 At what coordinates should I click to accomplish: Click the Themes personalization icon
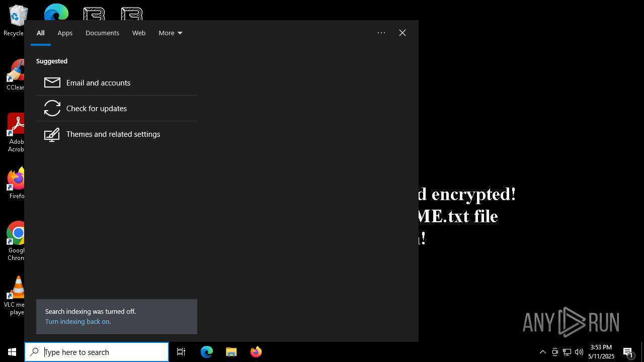[52, 134]
